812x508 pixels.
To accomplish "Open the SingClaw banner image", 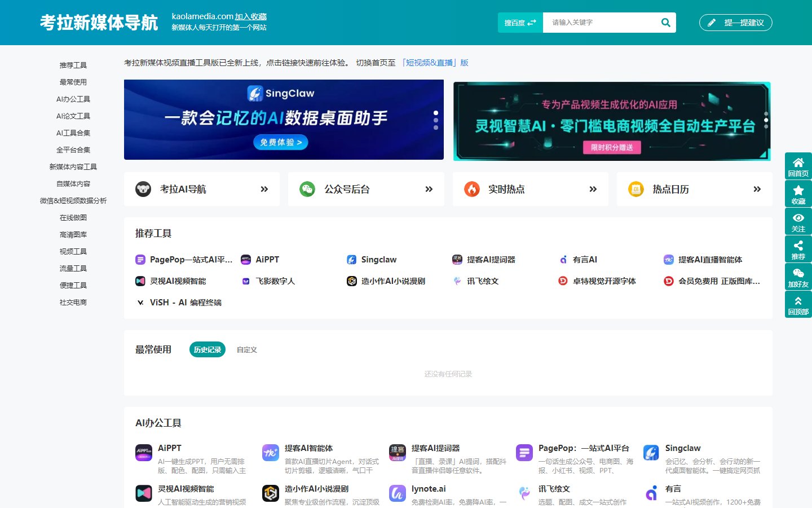I will coord(284,120).
